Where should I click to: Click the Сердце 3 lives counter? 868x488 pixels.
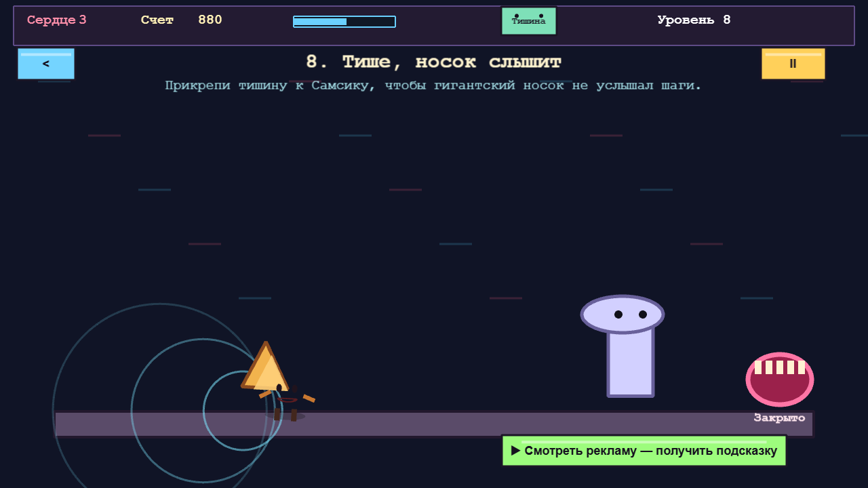[x=57, y=20]
